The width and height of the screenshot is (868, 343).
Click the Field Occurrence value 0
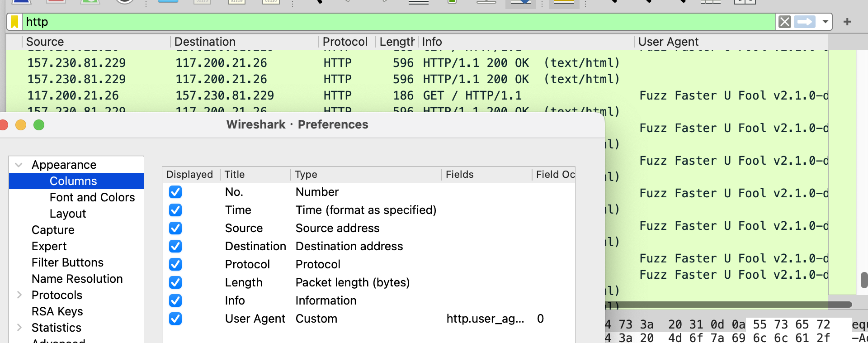(x=540, y=319)
